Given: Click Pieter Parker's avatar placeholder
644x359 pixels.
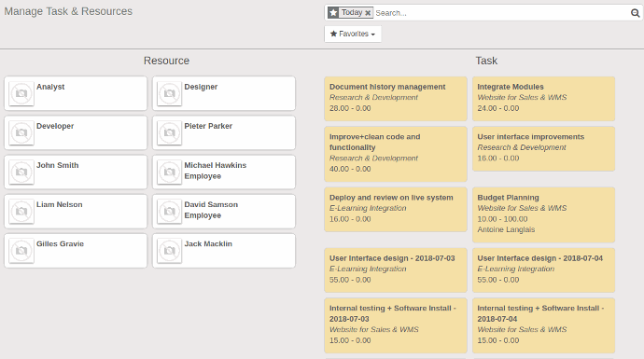Looking at the screenshot, I should pos(169,133).
